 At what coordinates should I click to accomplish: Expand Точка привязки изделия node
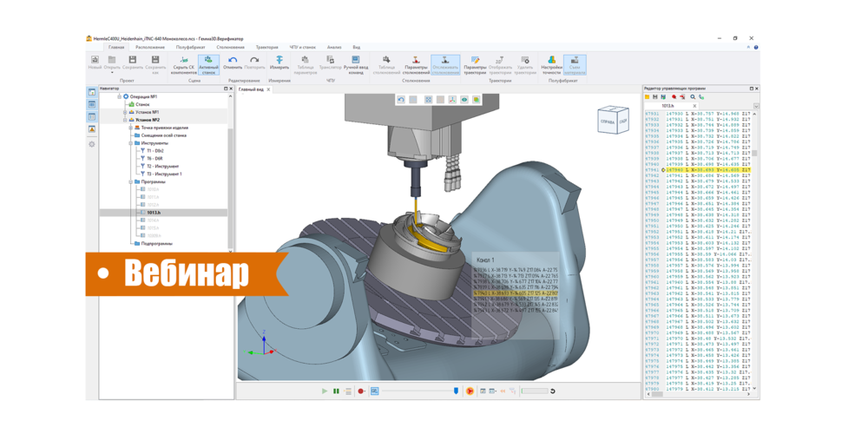pos(131,128)
